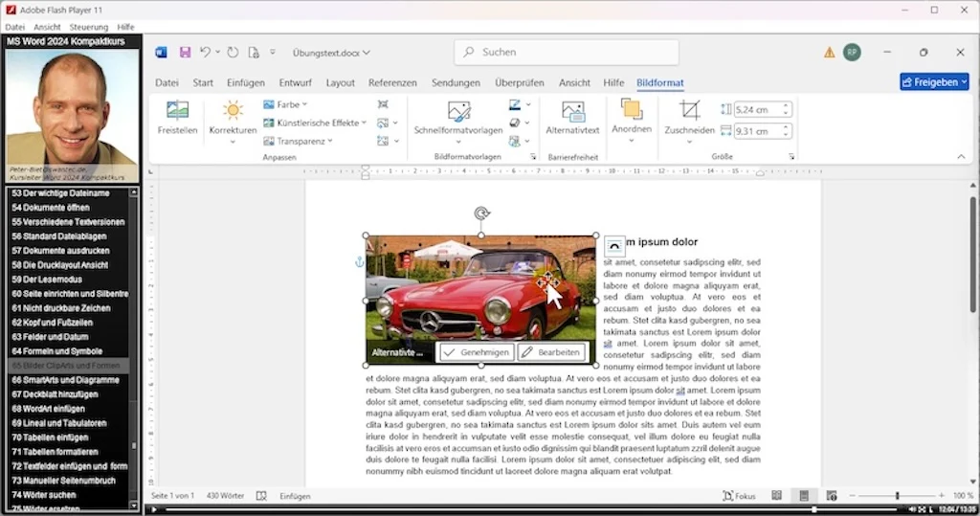Switch to the Layout ribbon tab

[340, 82]
